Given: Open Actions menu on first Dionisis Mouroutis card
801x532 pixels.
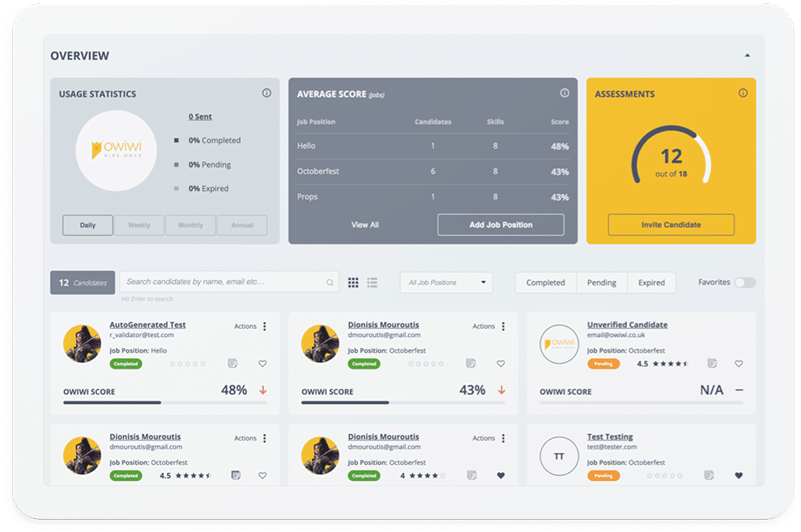Looking at the screenshot, I should (502, 326).
